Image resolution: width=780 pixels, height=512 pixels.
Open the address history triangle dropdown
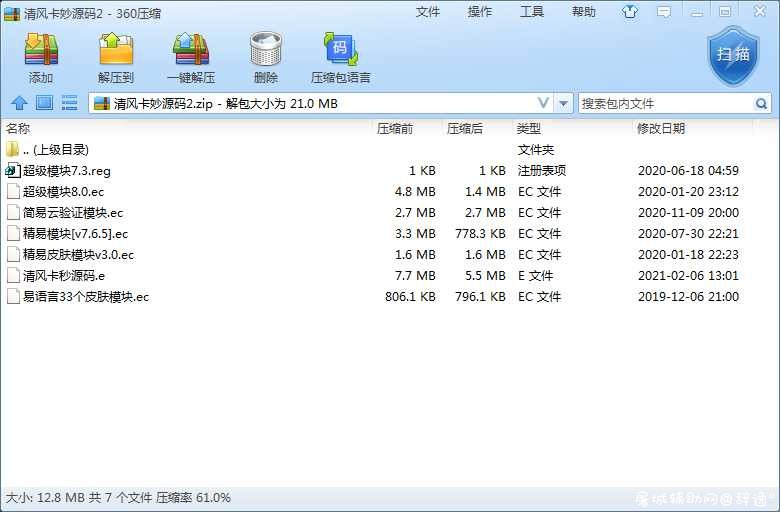563,103
